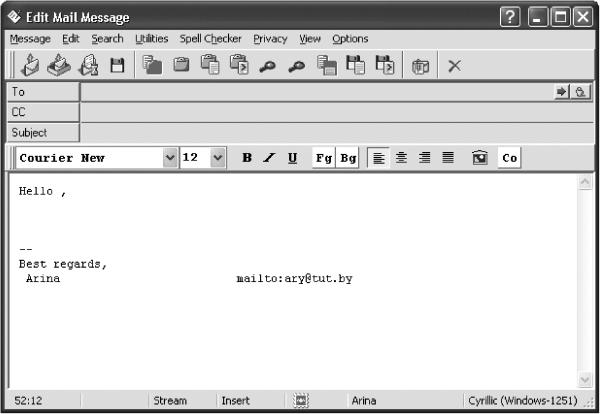Click the stamp icon in the status bar
Viewport: 600px width, 414px height.
[300, 401]
